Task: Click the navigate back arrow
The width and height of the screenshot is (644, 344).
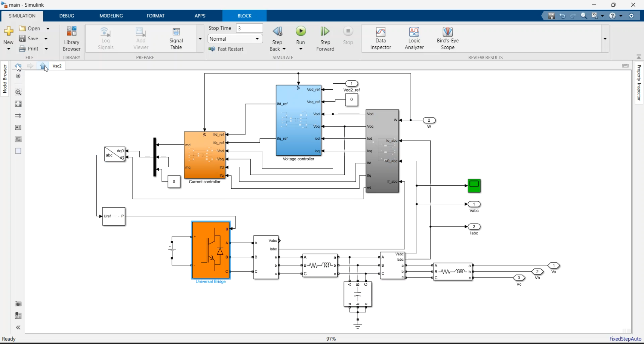Action: (x=18, y=66)
